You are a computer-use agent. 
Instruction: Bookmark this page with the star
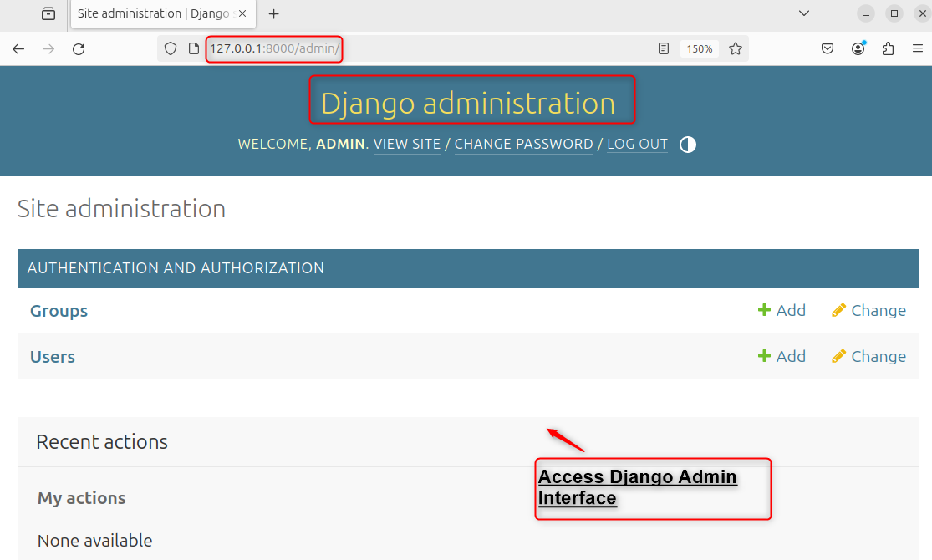(736, 48)
